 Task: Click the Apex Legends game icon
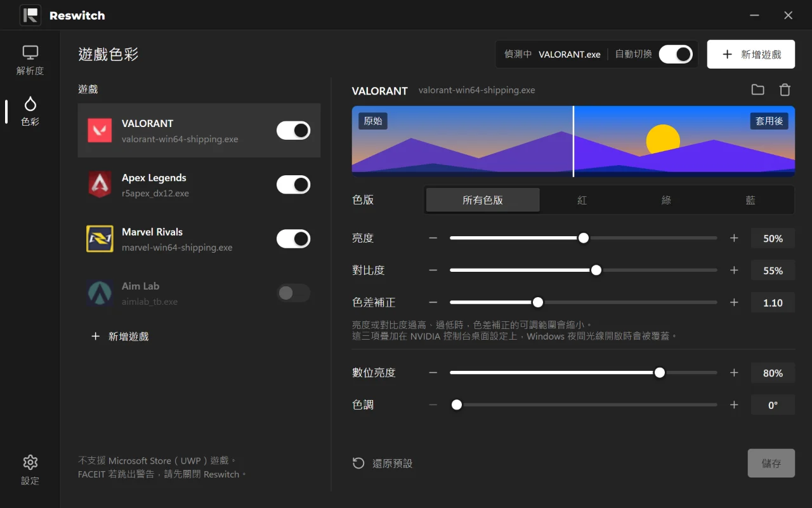point(100,184)
